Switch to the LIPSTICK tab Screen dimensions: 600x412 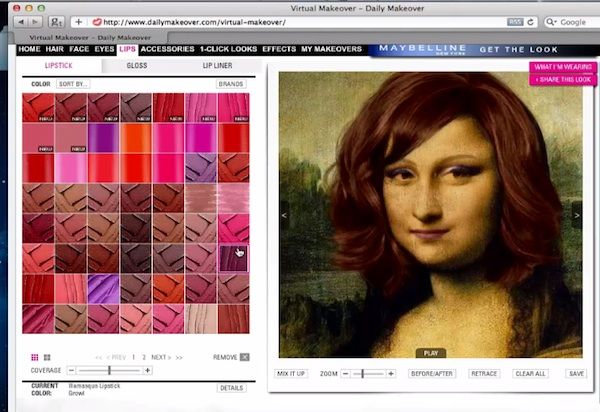(x=59, y=65)
